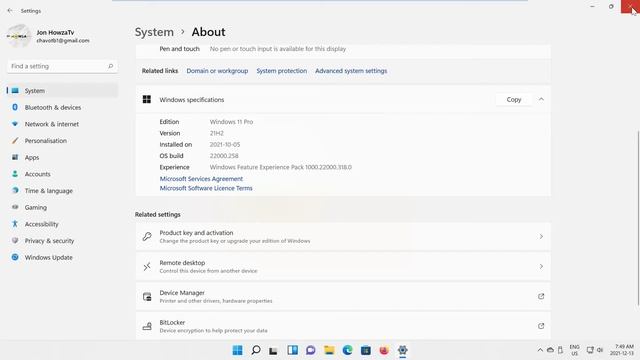Open Microsoft Software Licence Terms link

pyautogui.click(x=206, y=188)
